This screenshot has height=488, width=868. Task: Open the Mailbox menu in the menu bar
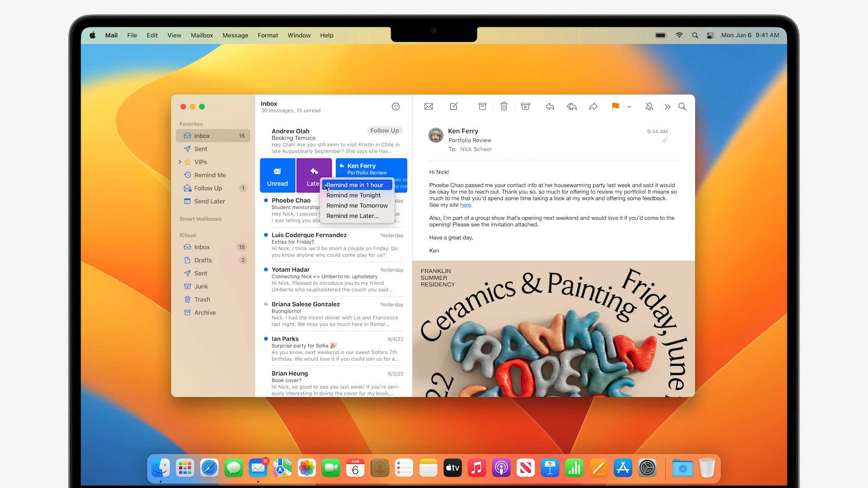202,35
